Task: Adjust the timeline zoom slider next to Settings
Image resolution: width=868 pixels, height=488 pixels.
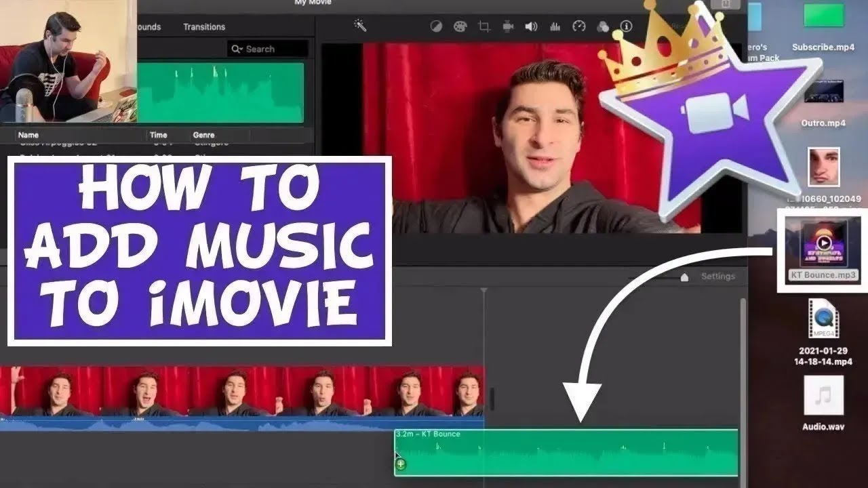Action: tap(684, 277)
